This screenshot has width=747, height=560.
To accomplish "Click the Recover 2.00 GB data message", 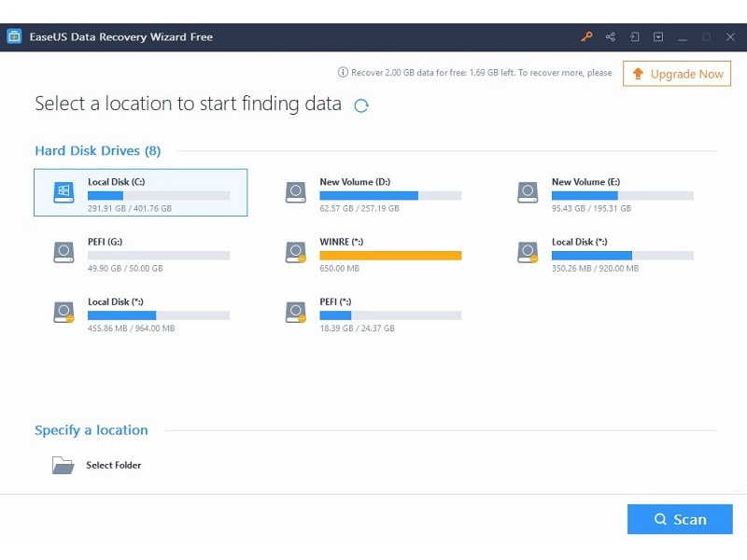I will tap(482, 73).
